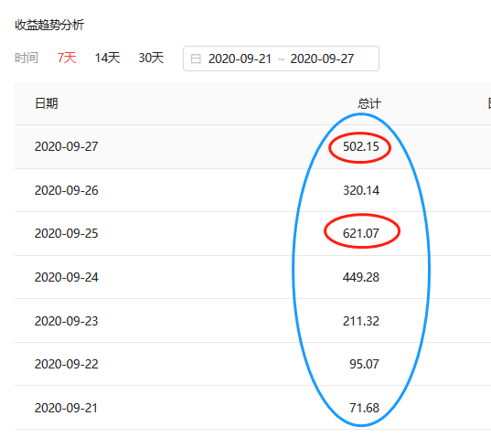The height and width of the screenshot is (448, 491).
Task: Click the 日期 column header
Action: click(x=47, y=103)
